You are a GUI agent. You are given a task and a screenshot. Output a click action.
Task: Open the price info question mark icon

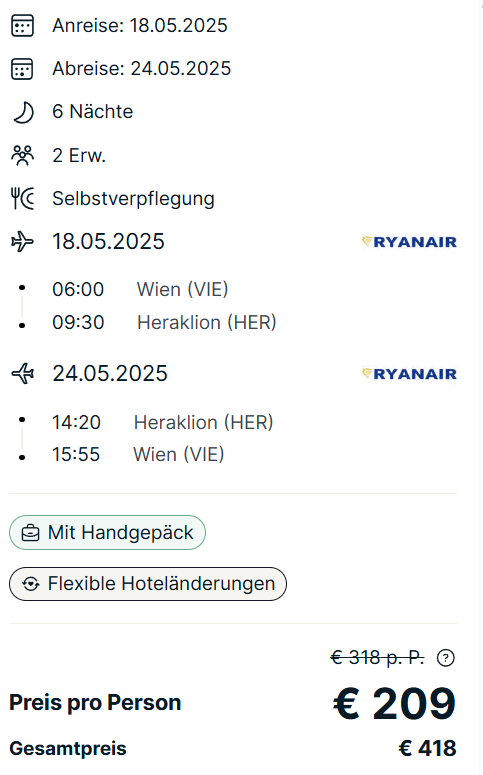pyautogui.click(x=445, y=658)
